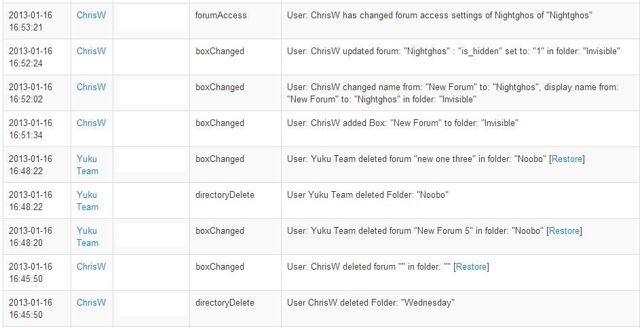Image resolution: width=644 pixels, height=328 pixels.
Task: Open Yuku Team link at 16:48:22 boxChanged row
Action: point(88,165)
